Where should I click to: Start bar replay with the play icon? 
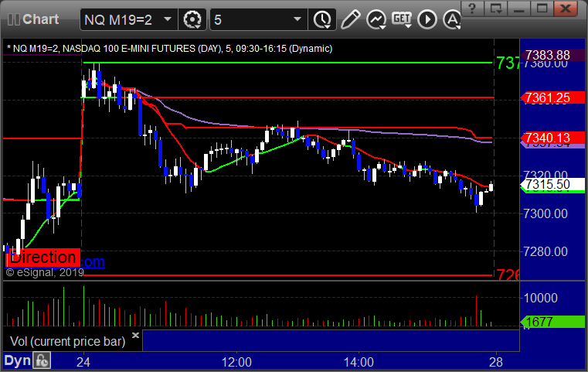[427, 19]
